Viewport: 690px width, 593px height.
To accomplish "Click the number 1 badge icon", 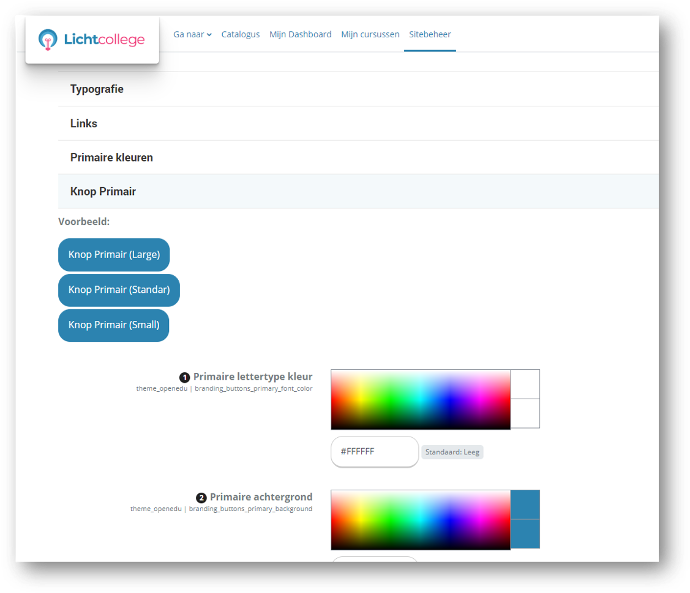I will (185, 377).
